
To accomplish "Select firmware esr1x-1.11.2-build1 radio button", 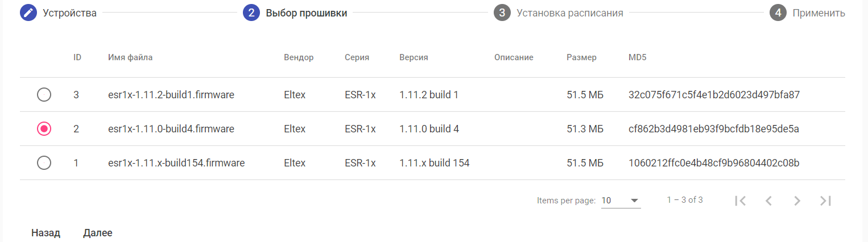I will click(x=44, y=95).
